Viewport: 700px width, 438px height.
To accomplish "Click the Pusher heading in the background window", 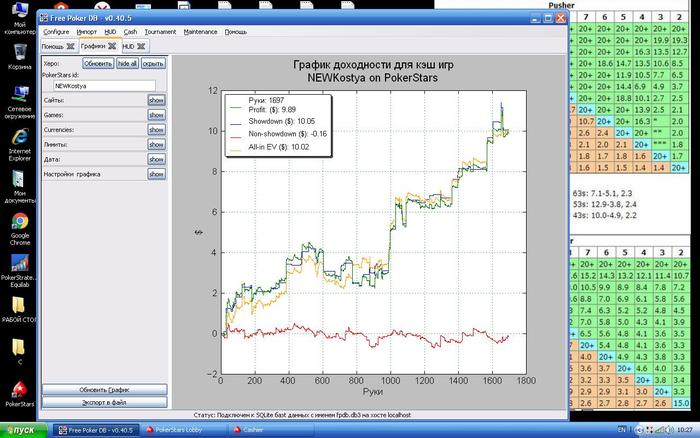I will pyautogui.click(x=561, y=5).
